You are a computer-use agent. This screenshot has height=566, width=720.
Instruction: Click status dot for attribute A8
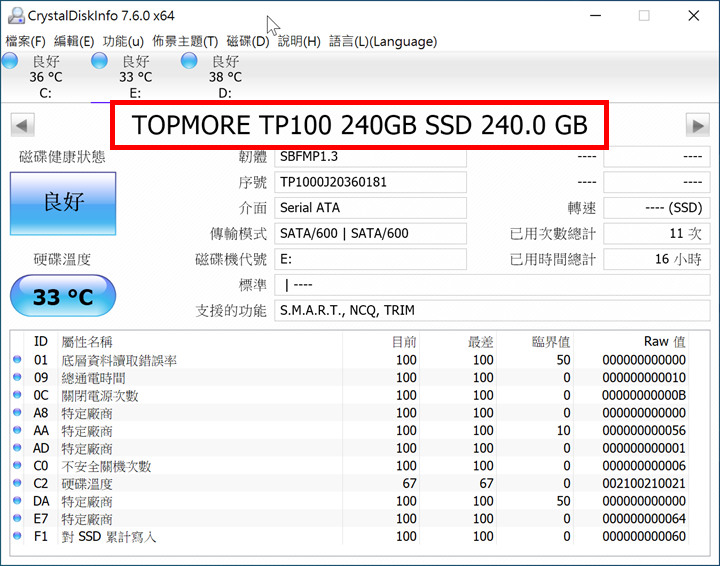[x=17, y=412]
